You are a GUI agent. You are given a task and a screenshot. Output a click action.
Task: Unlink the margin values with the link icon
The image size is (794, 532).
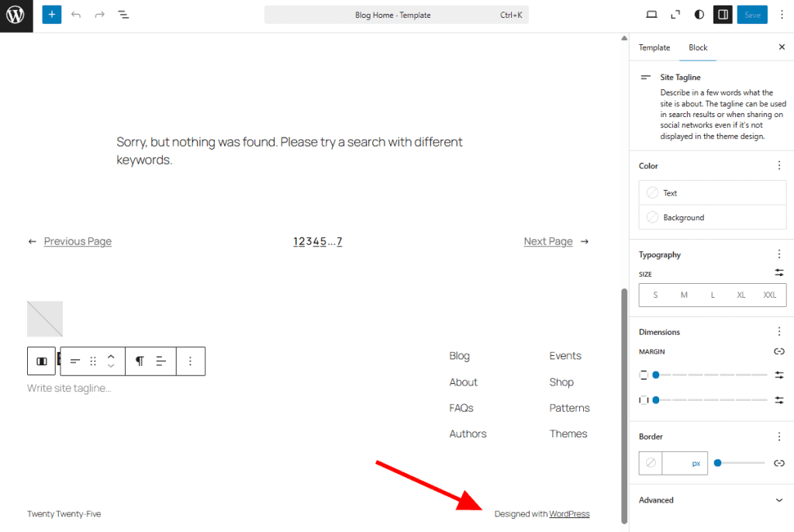[779, 351]
